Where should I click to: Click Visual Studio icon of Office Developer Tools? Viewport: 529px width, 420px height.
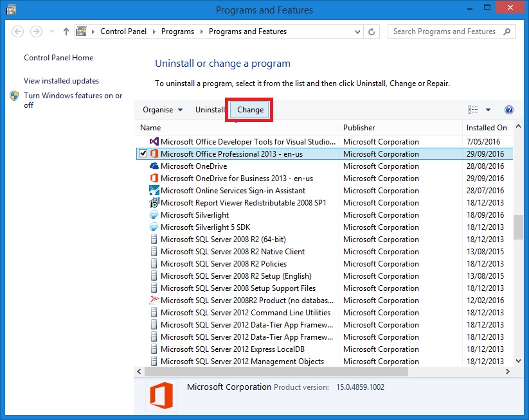pos(154,141)
